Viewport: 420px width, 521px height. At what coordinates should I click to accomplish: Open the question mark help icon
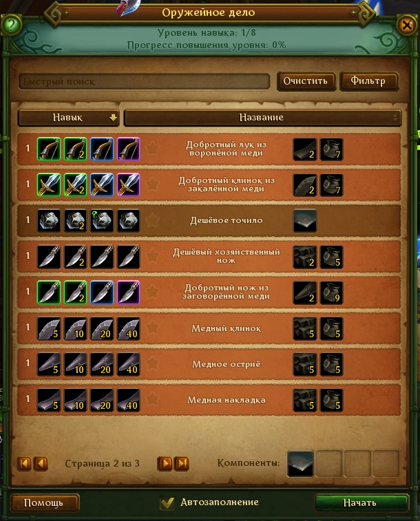[11, 25]
